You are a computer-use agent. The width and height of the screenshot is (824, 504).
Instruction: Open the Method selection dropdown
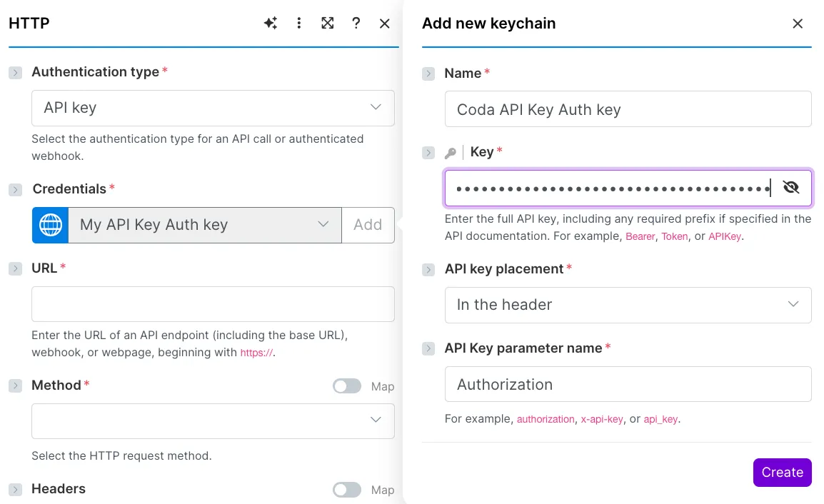[213, 420]
